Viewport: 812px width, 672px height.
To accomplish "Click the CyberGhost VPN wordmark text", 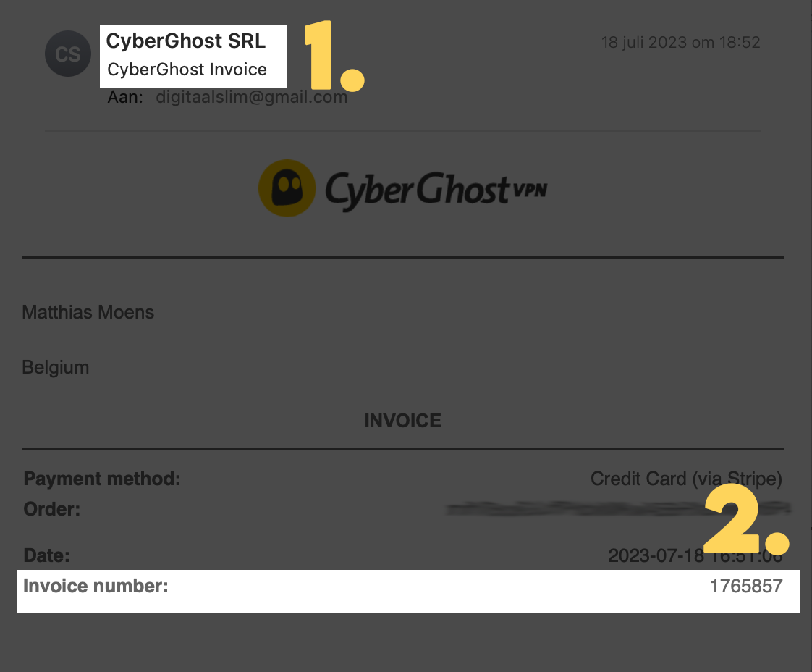I will 436,190.
